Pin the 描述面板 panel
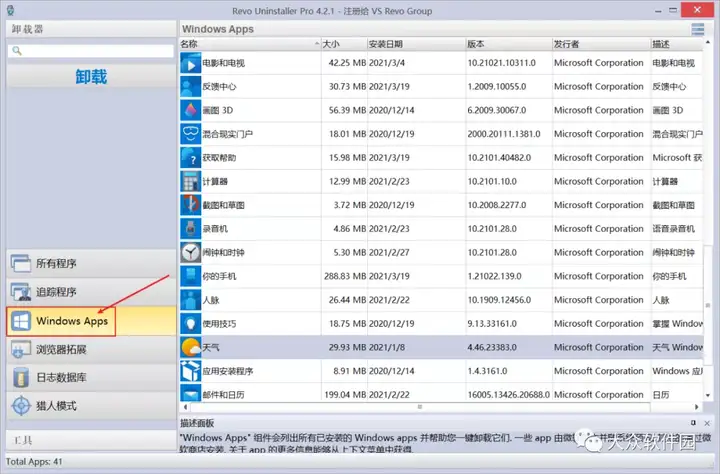The image size is (720, 474). [x=693, y=423]
